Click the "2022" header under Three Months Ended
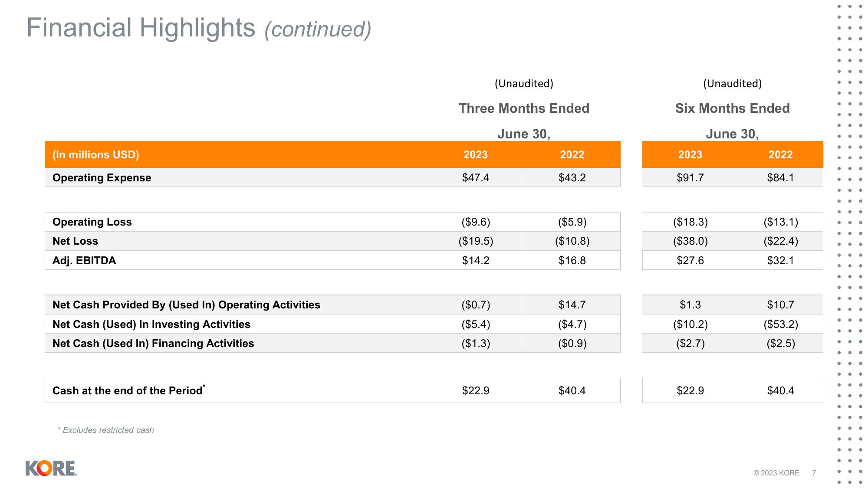The height and width of the screenshot is (488, 868). (572, 155)
